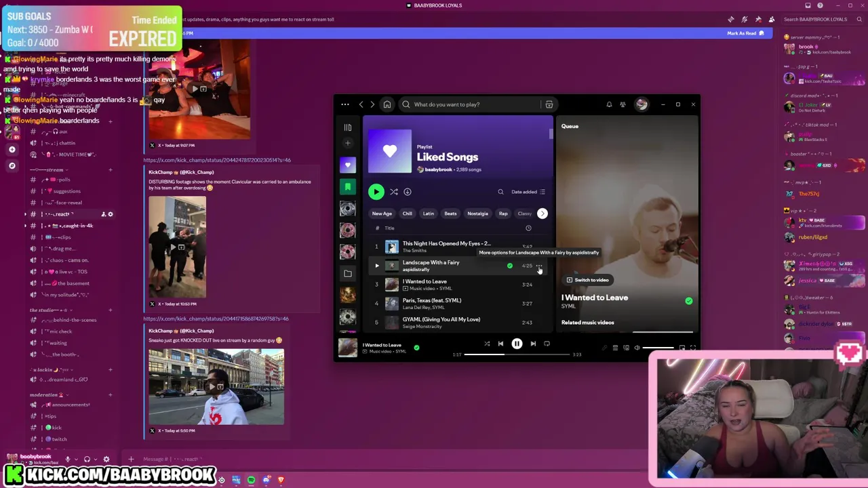Pause the current song
868x488 pixels.
click(517, 344)
